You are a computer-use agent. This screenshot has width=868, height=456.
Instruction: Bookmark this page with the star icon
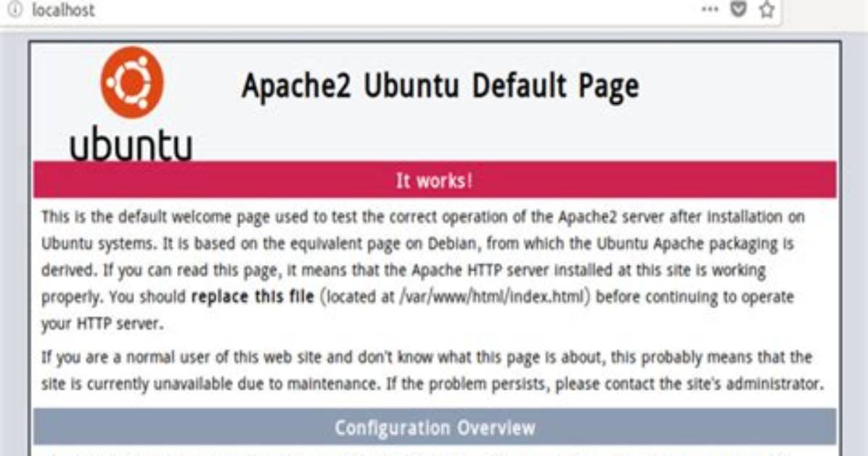[x=766, y=9]
